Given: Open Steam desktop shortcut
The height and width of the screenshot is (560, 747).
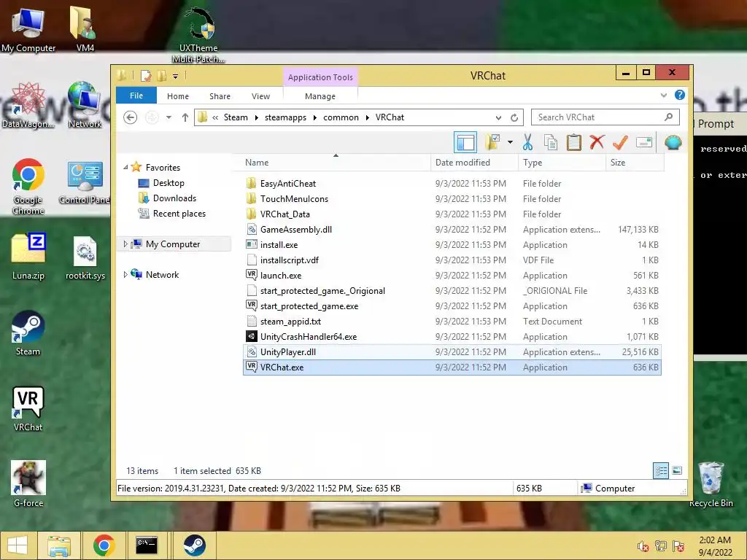Looking at the screenshot, I should tap(28, 332).
